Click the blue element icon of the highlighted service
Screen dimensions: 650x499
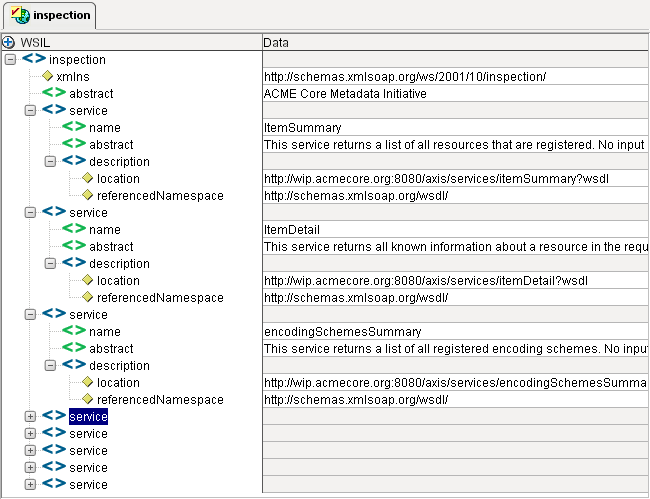(x=54, y=416)
